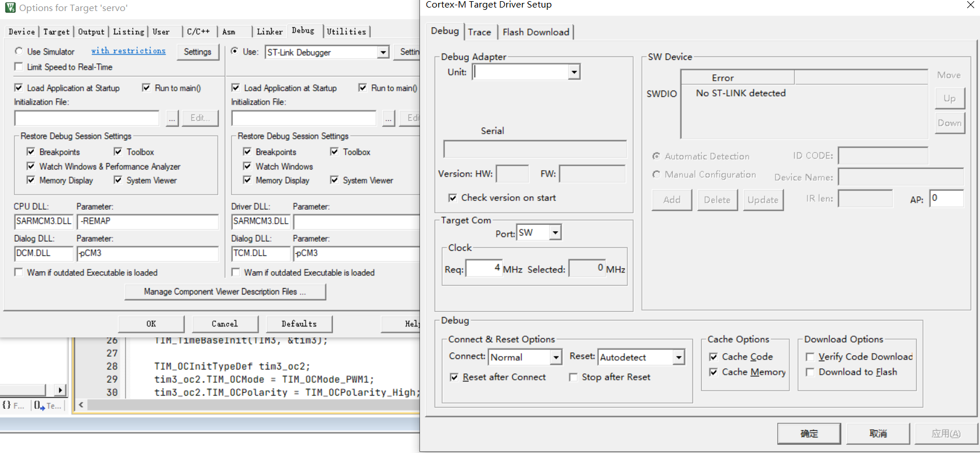Click the Defaults button

click(299, 324)
